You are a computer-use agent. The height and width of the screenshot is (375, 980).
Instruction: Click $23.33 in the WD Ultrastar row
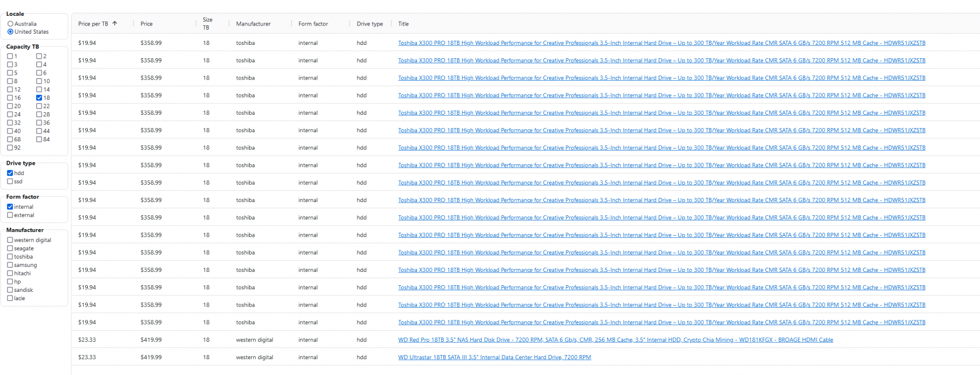87,357
